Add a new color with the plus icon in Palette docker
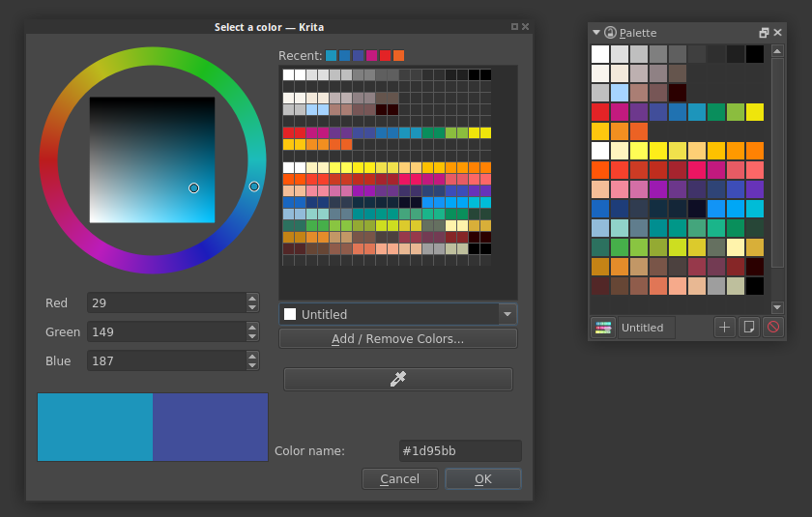This screenshot has width=812, height=517. 724,327
